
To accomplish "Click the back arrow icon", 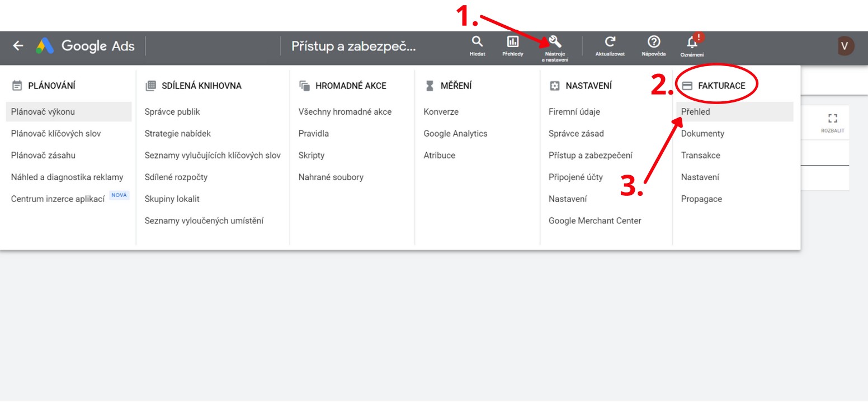I will [x=18, y=46].
